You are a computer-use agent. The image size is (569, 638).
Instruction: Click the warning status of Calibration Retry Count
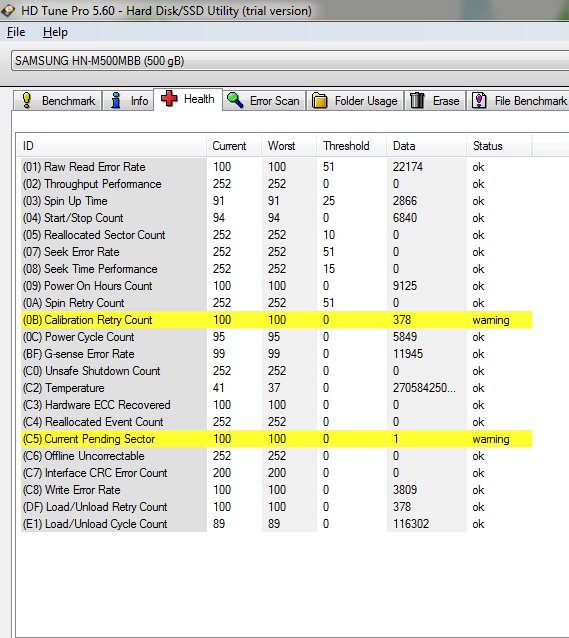click(491, 320)
